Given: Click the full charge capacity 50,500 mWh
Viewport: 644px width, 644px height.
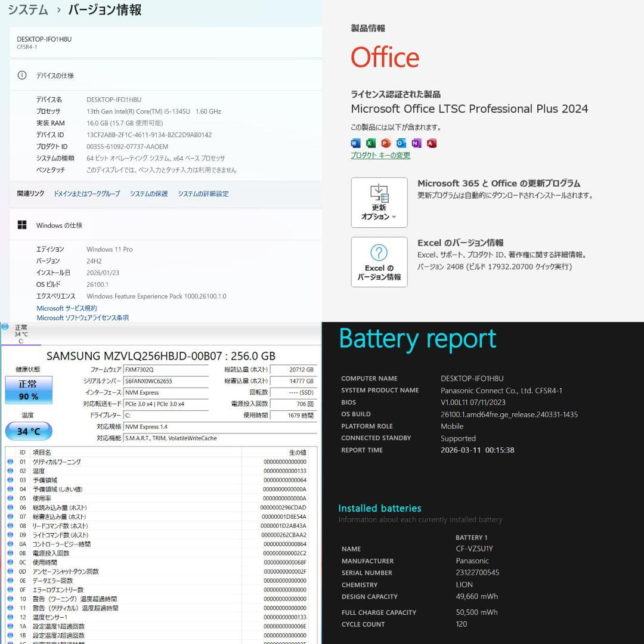Looking at the screenshot, I should tap(476, 612).
